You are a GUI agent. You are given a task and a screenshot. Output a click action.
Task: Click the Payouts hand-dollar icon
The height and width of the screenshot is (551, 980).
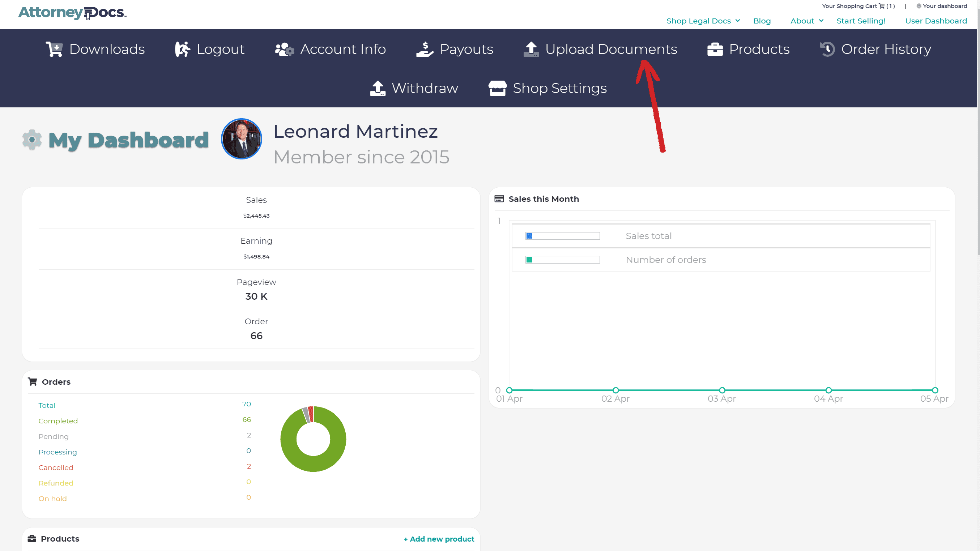[x=425, y=49]
